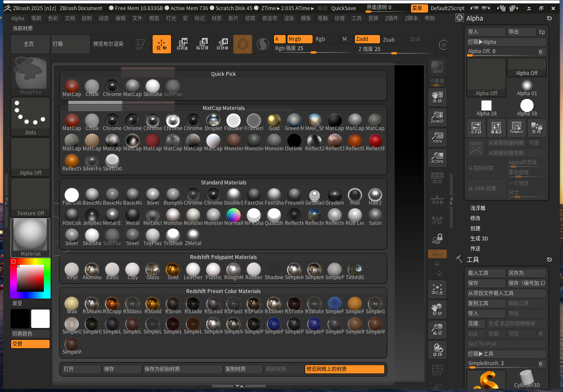This screenshot has width=563, height=392.
Task: Toggle the A button next to Mrgb
Action: click(x=279, y=39)
